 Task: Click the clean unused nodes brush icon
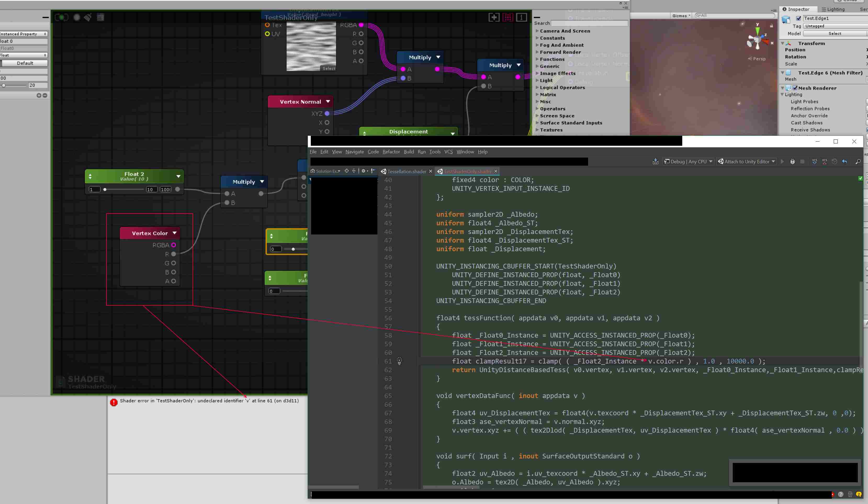[88, 17]
